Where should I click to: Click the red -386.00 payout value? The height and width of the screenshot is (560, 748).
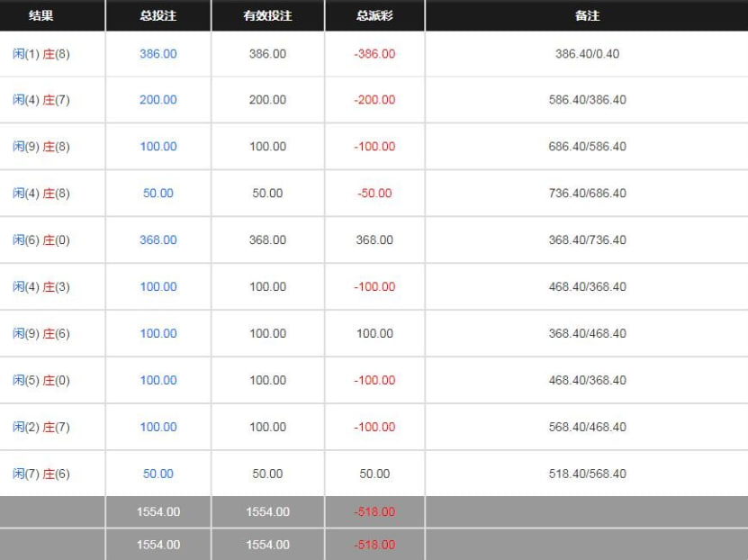(x=374, y=54)
